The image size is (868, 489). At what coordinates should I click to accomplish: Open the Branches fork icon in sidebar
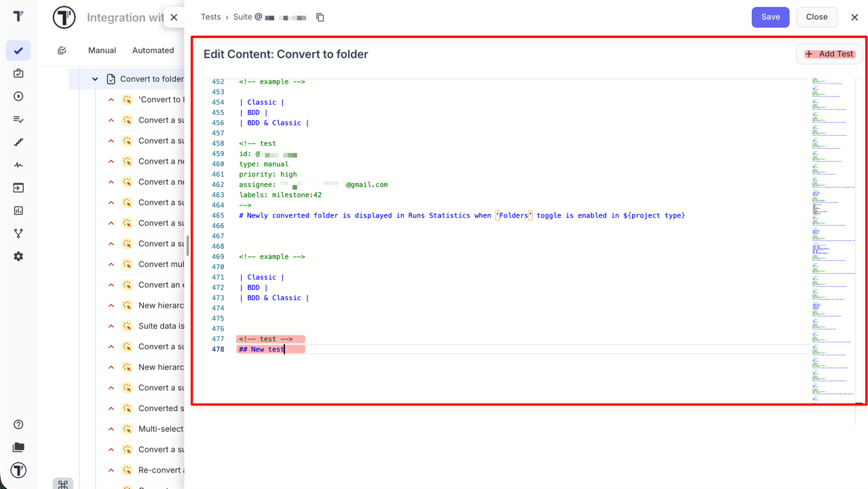point(18,234)
